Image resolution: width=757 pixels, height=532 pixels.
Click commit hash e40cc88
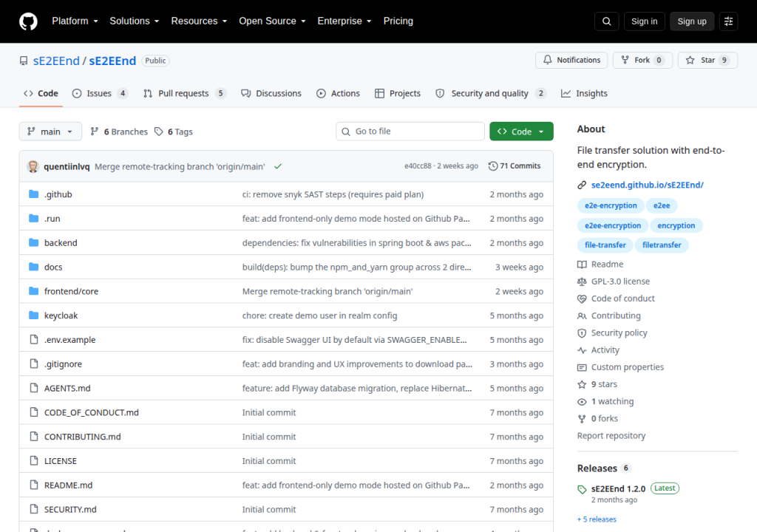(418, 166)
